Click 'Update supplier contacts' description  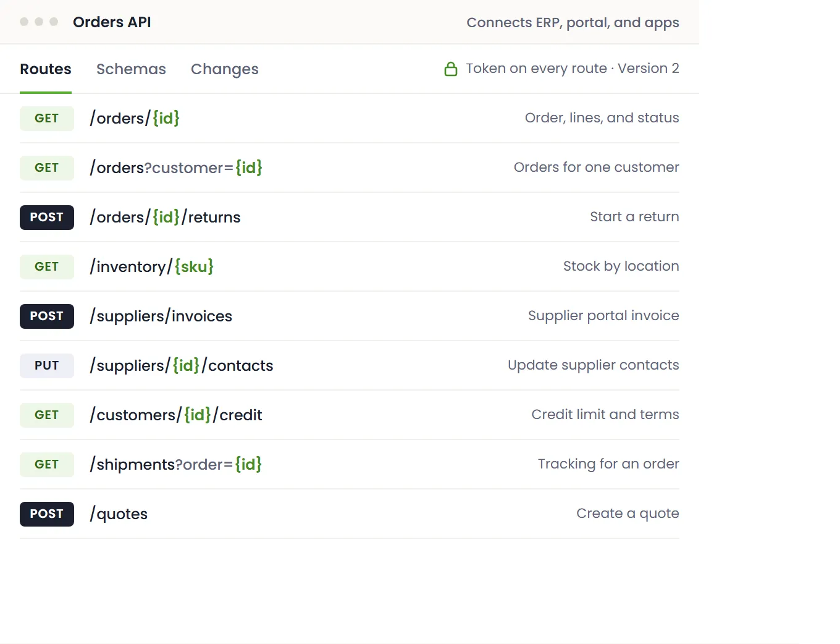tap(594, 365)
